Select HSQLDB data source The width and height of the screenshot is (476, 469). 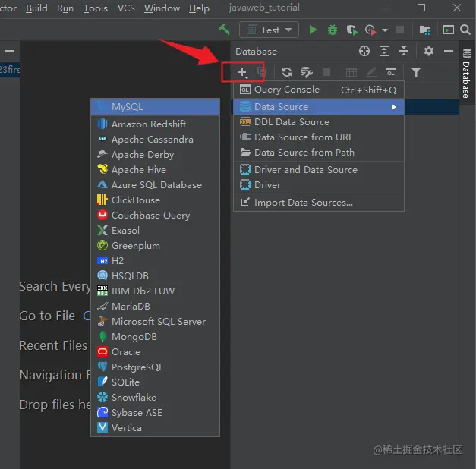(x=155, y=276)
